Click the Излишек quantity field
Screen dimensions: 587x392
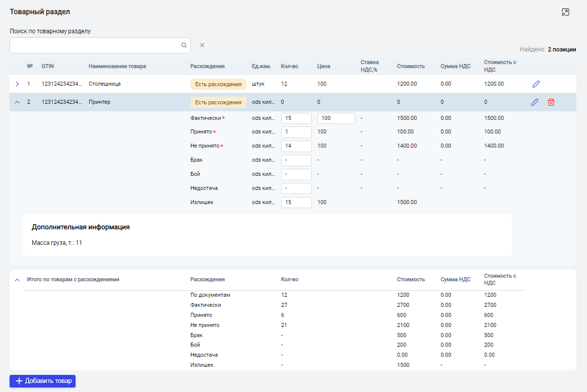click(296, 202)
